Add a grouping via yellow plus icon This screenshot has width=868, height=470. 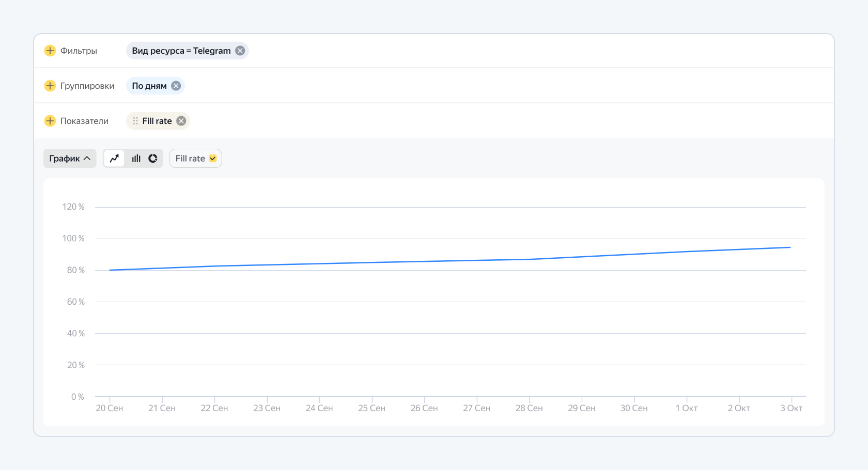point(50,86)
